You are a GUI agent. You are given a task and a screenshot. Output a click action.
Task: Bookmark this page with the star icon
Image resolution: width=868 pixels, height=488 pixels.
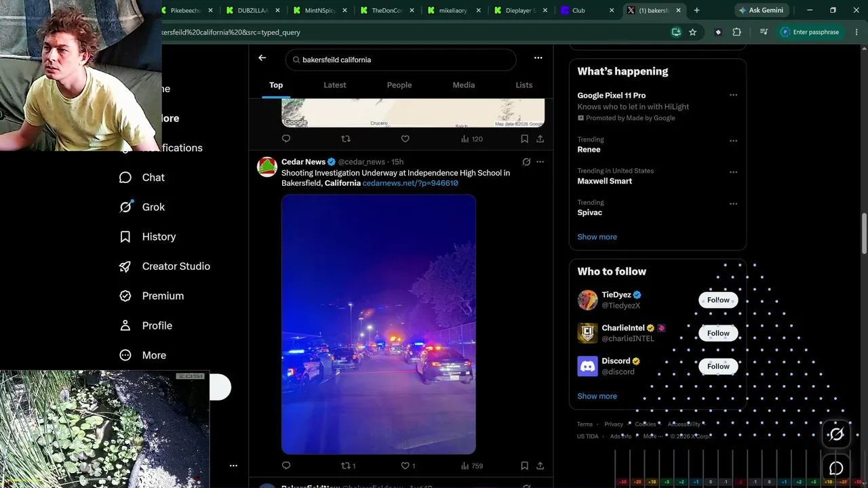[x=692, y=32]
